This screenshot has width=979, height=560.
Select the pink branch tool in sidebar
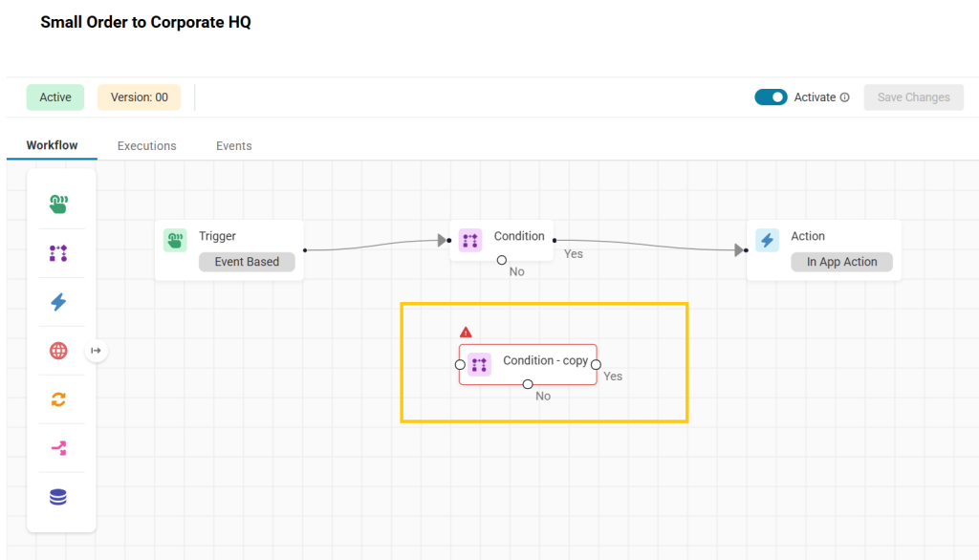point(58,447)
